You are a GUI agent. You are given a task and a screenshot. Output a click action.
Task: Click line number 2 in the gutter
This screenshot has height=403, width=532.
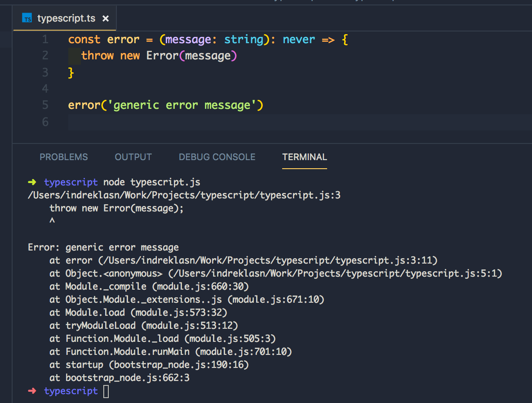tap(45, 56)
